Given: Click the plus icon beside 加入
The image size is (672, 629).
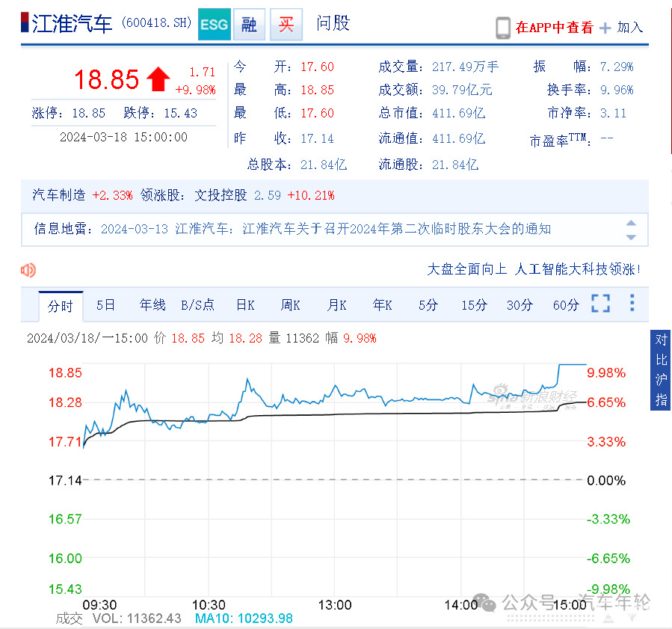Looking at the screenshot, I should tap(605, 28).
